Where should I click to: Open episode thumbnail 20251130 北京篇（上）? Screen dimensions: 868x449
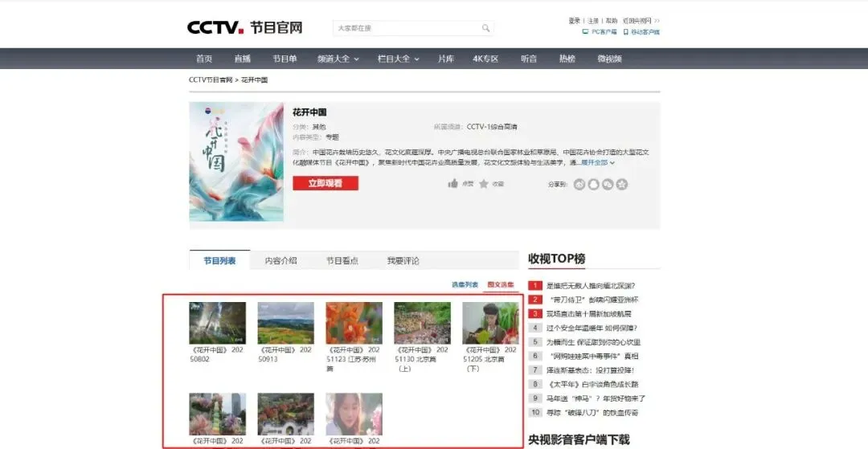[423, 323]
